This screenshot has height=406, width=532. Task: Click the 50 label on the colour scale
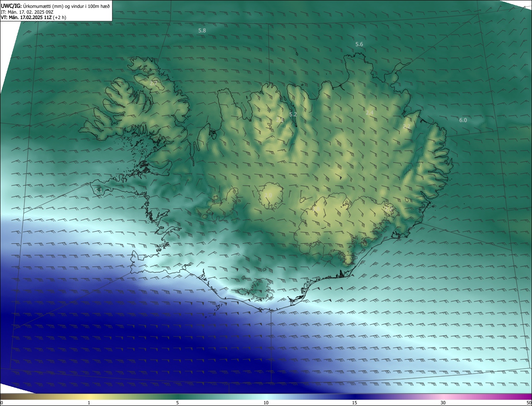[x=529, y=403]
